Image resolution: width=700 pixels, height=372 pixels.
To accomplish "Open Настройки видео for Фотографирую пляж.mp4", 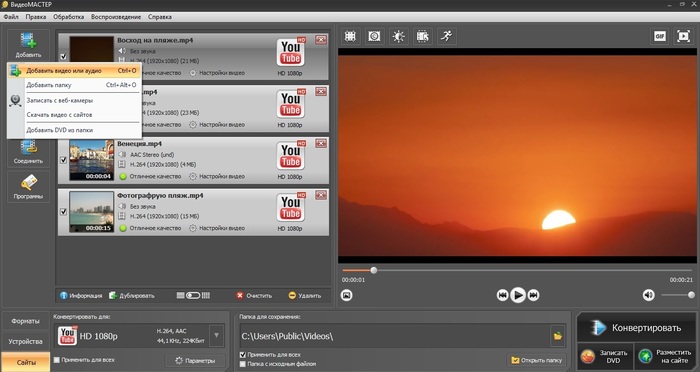I will (217, 228).
